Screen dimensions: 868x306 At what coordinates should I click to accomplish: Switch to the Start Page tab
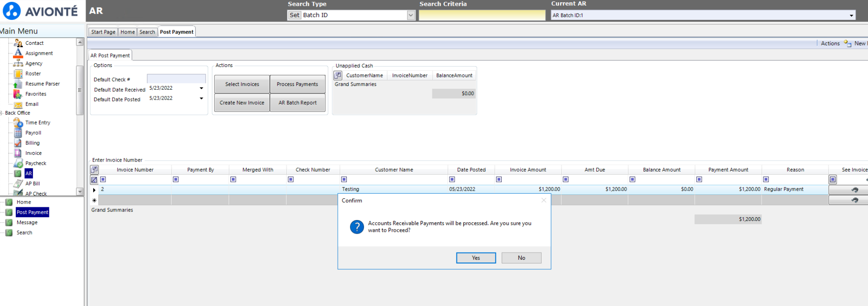(103, 32)
